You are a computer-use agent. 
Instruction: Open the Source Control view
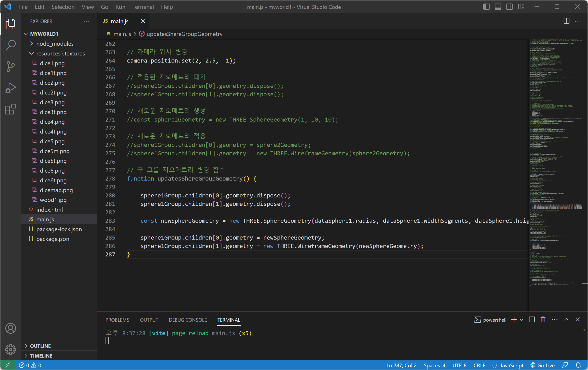click(x=10, y=66)
